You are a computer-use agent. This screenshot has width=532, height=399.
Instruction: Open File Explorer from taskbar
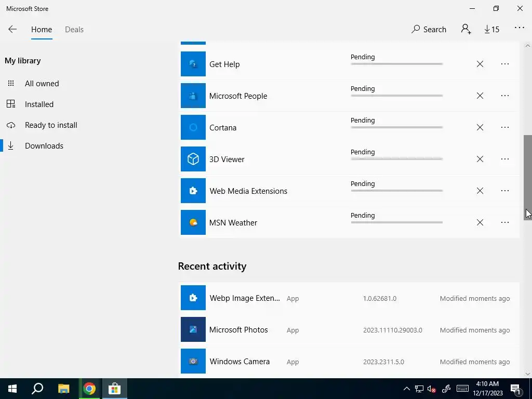point(63,389)
